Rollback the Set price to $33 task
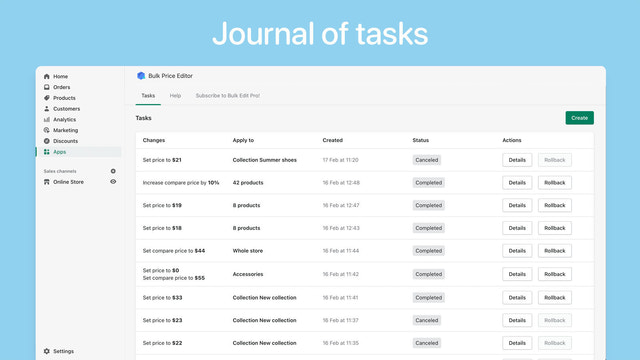Image resolution: width=640 pixels, height=360 pixels. point(555,298)
